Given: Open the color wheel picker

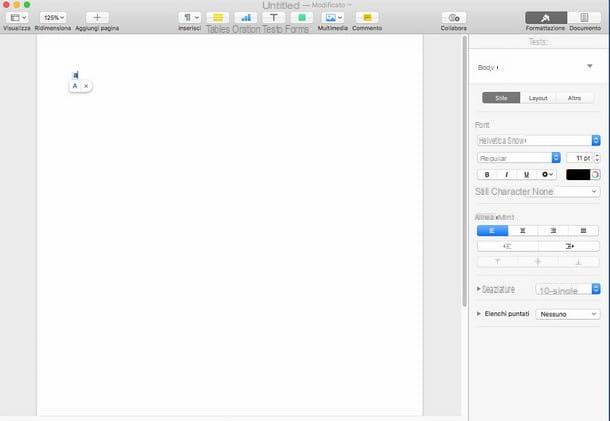Looking at the screenshot, I should click(x=595, y=175).
